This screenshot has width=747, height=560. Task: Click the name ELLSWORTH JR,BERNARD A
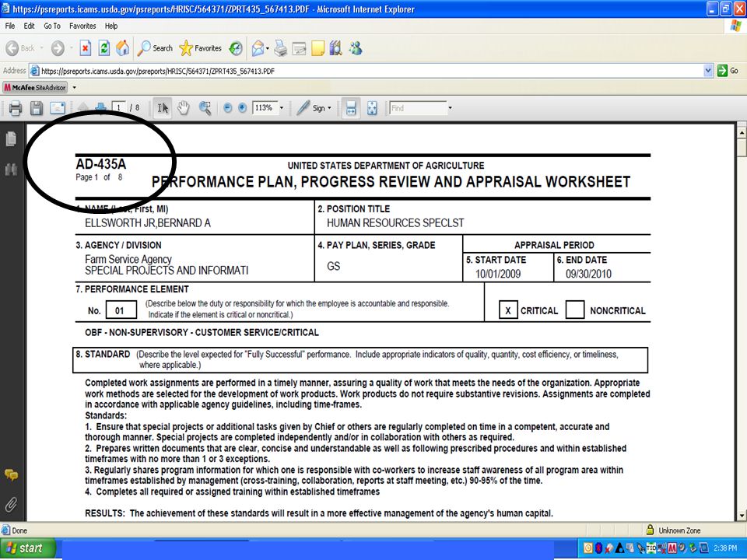(x=147, y=223)
